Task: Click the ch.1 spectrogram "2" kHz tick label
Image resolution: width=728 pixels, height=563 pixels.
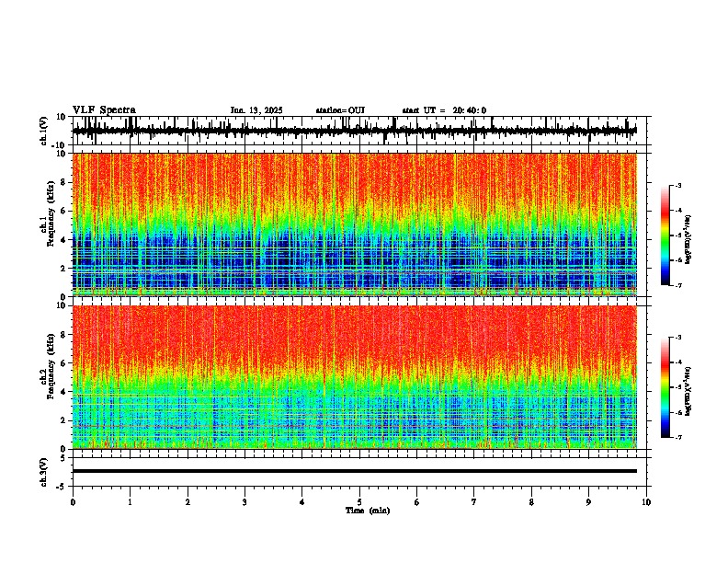Action: coord(63,268)
